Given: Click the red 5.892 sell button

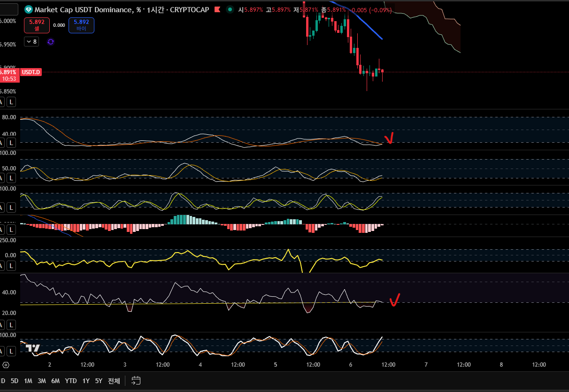Looking at the screenshot, I should (x=37, y=25).
